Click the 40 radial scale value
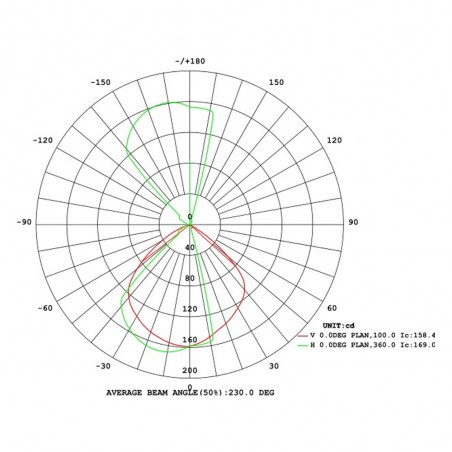Viewport: 452px width, 452px height. 190,248
